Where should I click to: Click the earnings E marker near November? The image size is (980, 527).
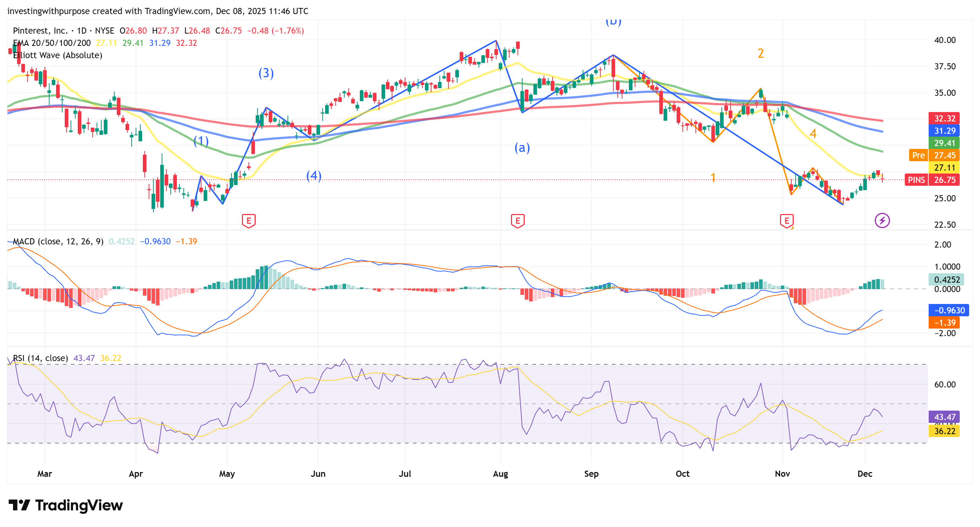point(787,220)
